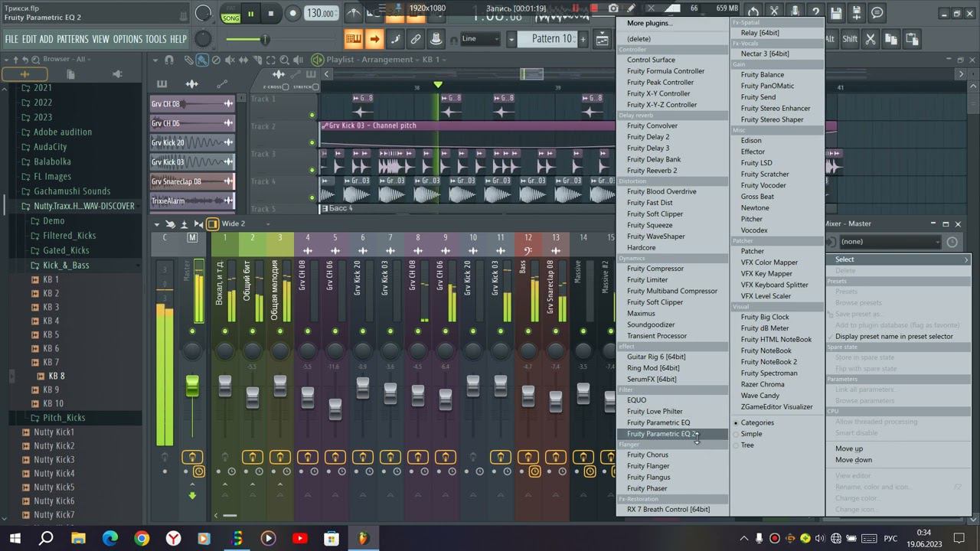This screenshot has height=551, width=980.
Task: Stop playback with the transport stop button
Action: (x=270, y=13)
